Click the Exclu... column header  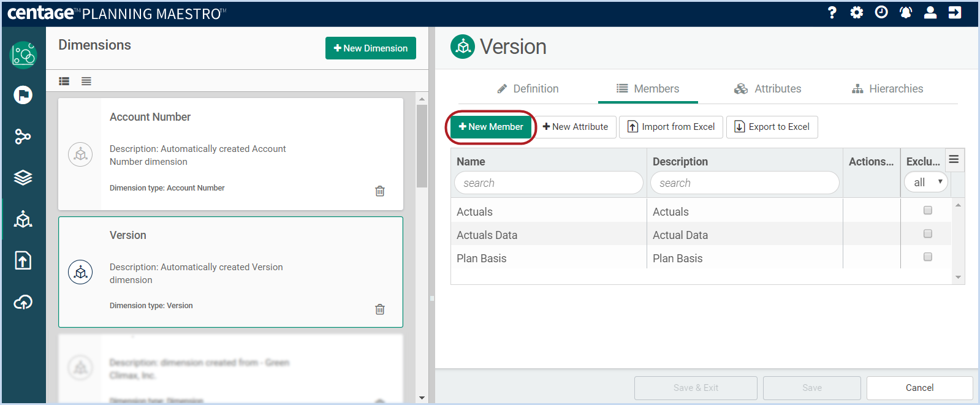(923, 162)
